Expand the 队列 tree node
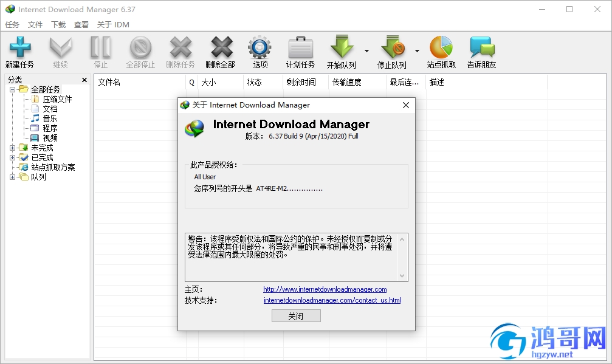The width and height of the screenshot is (612, 364). tap(13, 177)
